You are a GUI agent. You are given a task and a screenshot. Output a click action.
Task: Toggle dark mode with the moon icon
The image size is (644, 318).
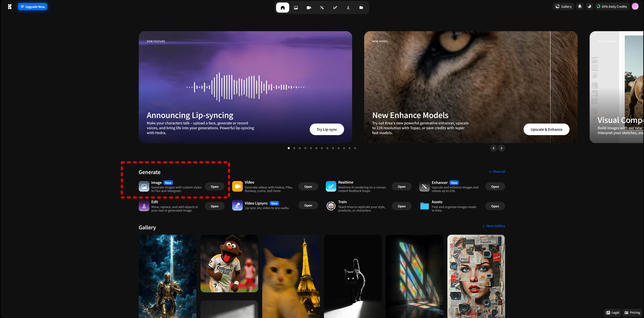point(589,7)
